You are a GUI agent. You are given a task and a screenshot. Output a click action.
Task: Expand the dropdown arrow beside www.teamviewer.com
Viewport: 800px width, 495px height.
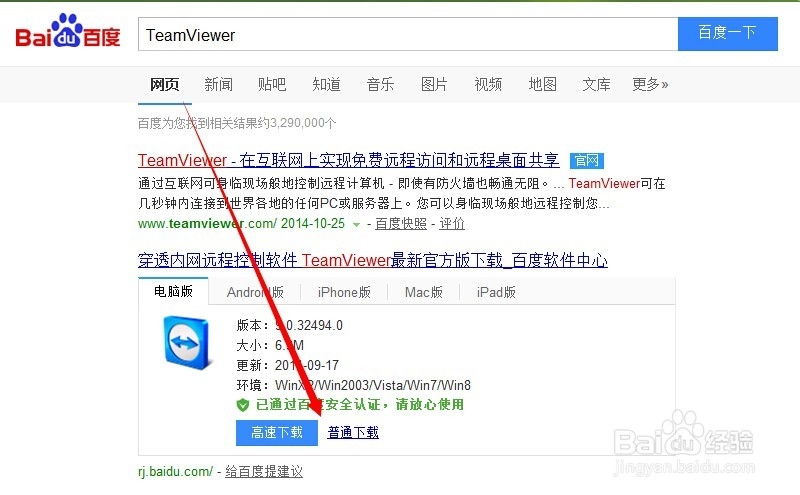click(357, 225)
